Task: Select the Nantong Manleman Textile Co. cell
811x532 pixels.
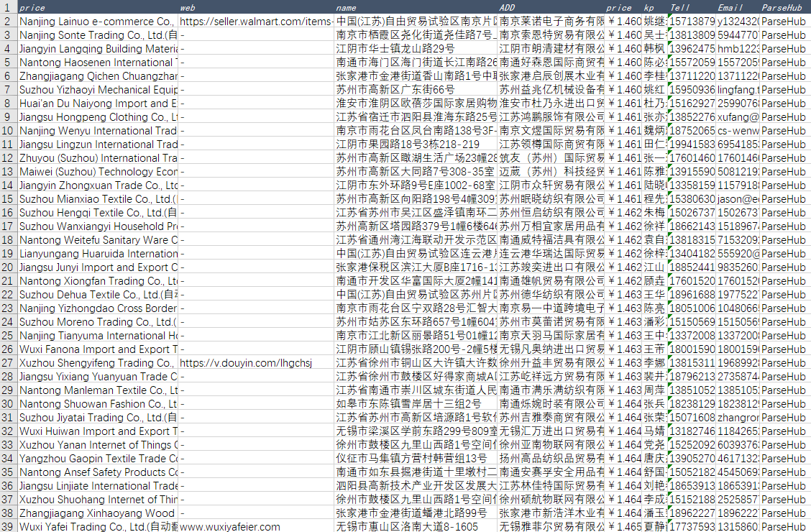Action: pyautogui.click(x=98, y=390)
